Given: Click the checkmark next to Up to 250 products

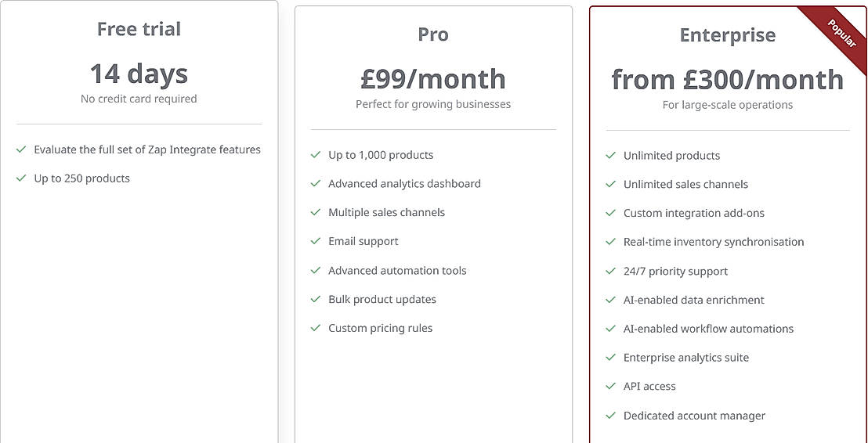Looking at the screenshot, I should pos(21,178).
